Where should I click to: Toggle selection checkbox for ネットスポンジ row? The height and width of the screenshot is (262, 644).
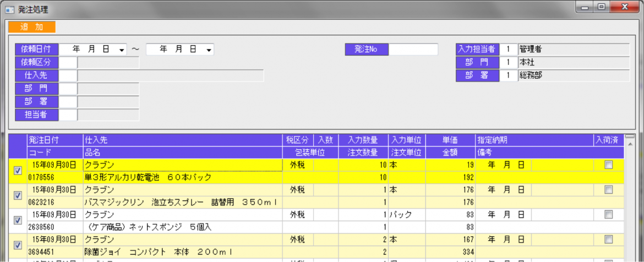point(18,221)
